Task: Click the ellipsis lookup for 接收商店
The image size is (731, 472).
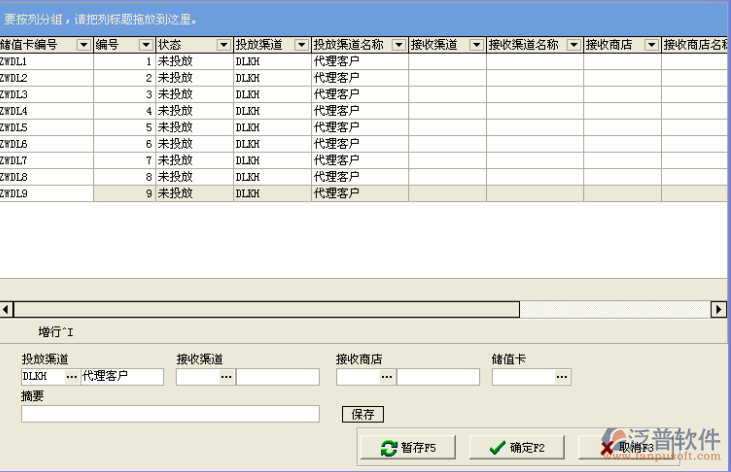Action: click(387, 377)
